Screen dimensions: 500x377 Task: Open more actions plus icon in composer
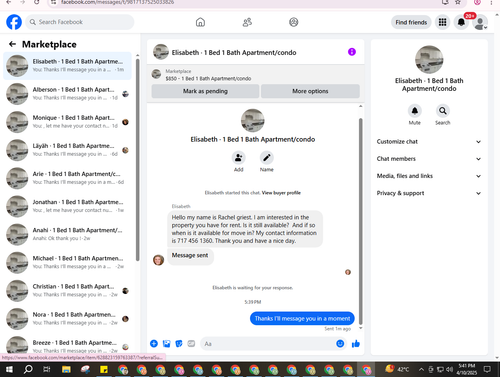tap(154, 343)
